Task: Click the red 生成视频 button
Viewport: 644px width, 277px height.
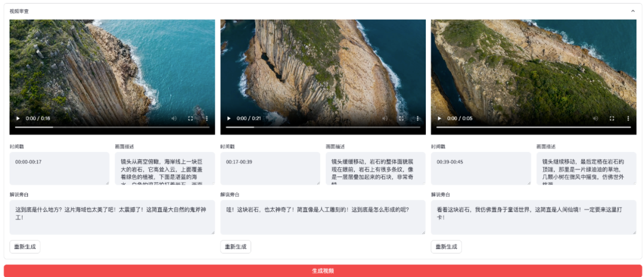Action: click(x=323, y=271)
